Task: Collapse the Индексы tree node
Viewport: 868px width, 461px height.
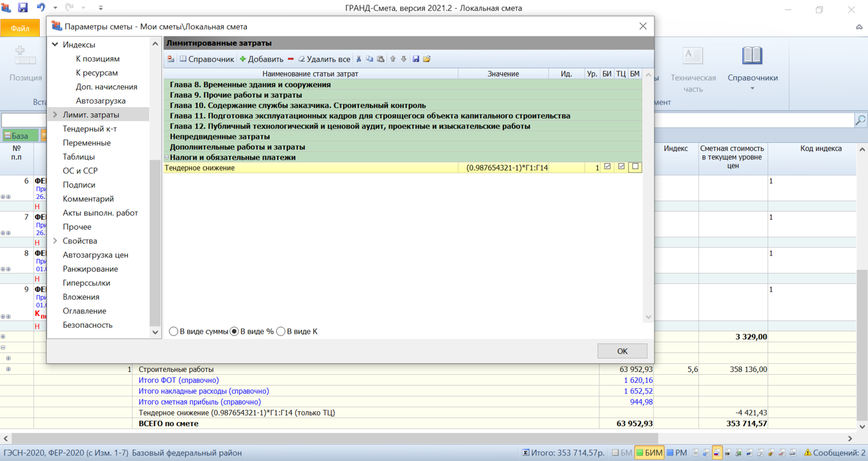Action: pos(56,45)
